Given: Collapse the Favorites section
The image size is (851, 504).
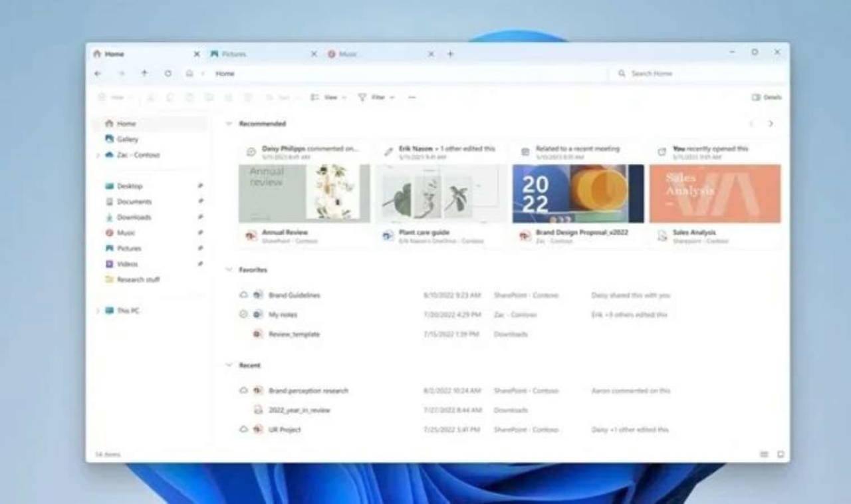Looking at the screenshot, I should pyautogui.click(x=229, y=270).
